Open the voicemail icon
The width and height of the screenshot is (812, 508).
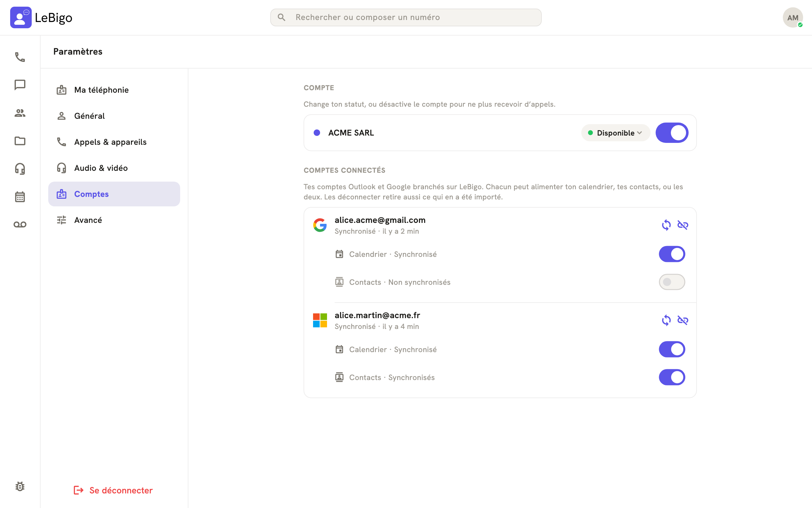click(x=20, y=224)
